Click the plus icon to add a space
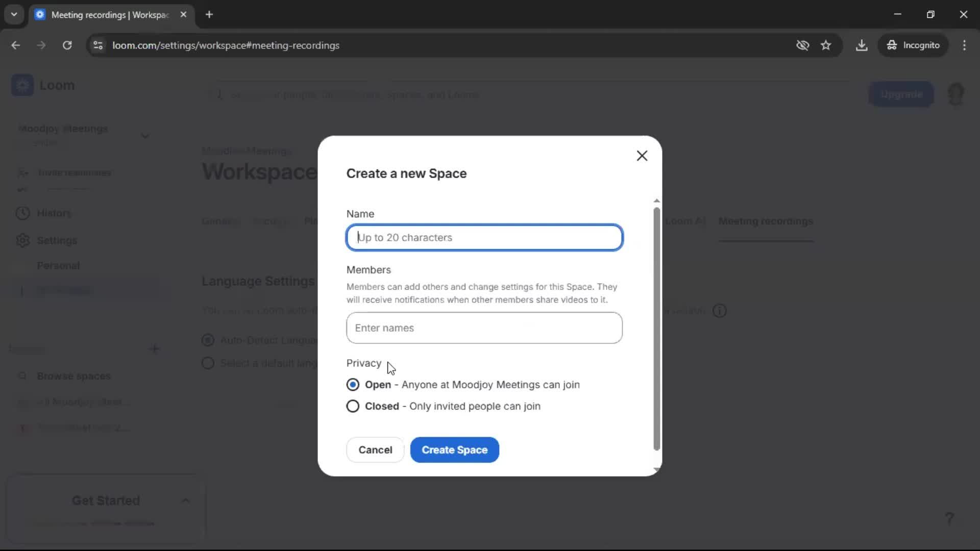The height and width of the screenshot is (551, 980). coord(154,348)
